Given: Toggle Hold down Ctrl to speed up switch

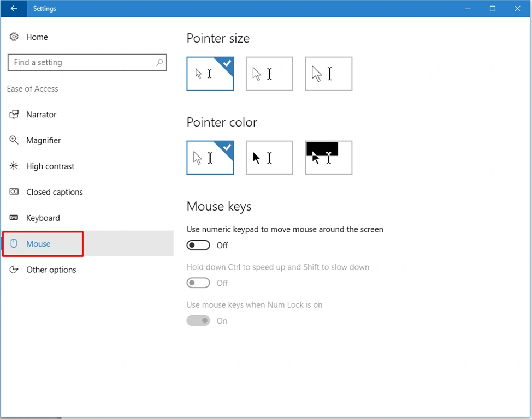Looking at the screenshot, I should click(x=198, y=283).
